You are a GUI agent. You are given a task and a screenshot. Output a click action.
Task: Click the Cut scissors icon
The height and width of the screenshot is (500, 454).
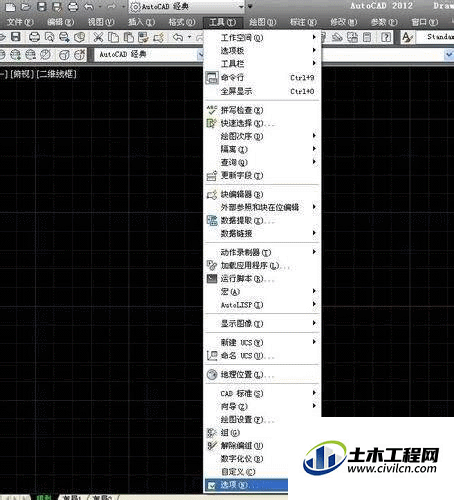[98, 37]
